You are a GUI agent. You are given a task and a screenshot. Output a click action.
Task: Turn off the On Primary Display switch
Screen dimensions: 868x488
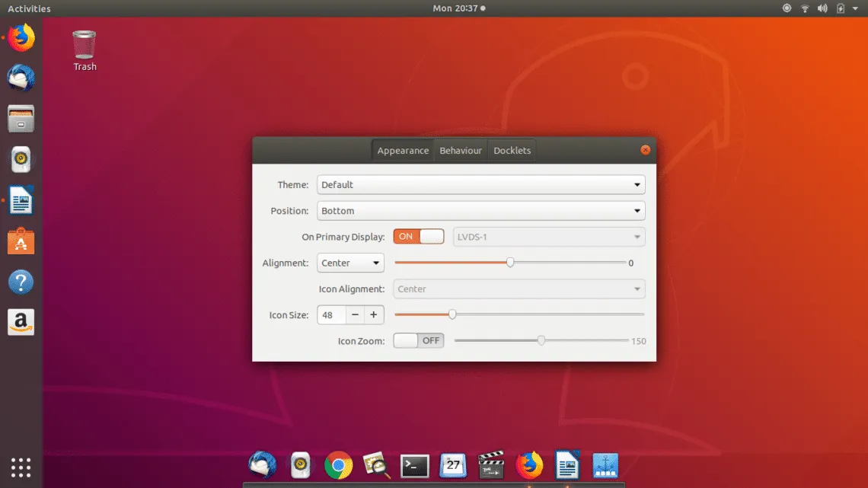(418, 237)
